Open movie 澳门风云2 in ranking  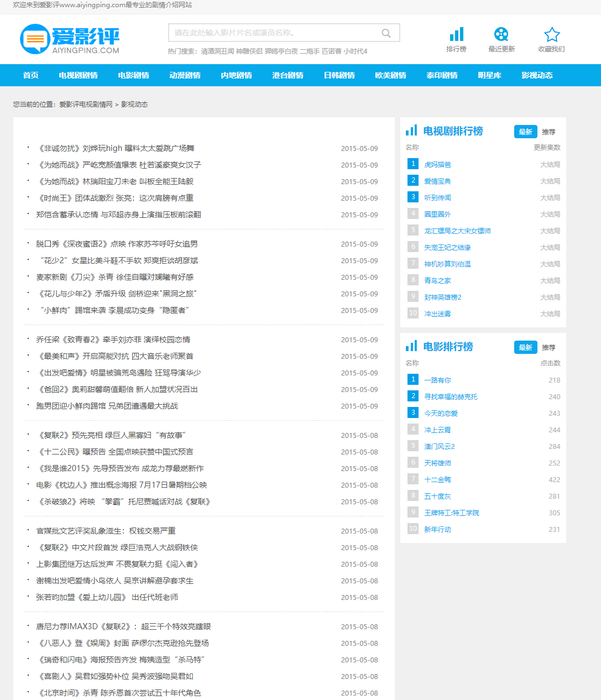[439, 447]
